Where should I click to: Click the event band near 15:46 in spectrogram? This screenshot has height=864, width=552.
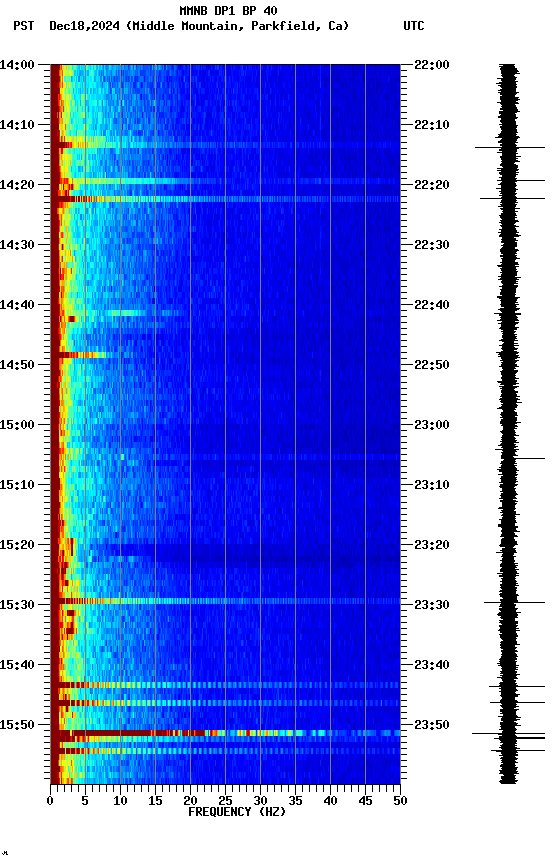click(x=225, y=703)
